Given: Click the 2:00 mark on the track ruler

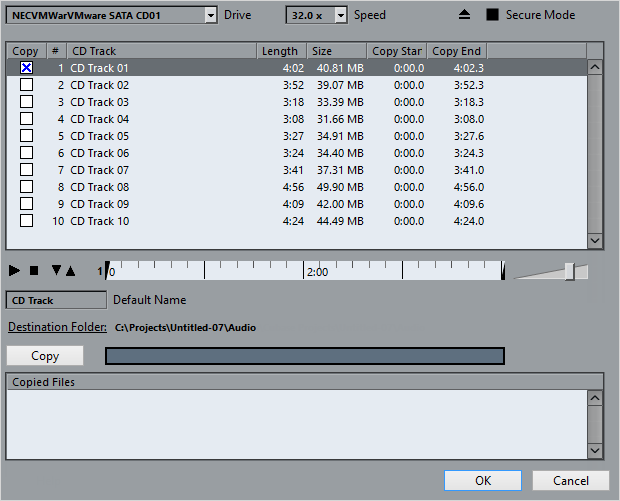Looking at the screenshot, I should pos(317,272).
